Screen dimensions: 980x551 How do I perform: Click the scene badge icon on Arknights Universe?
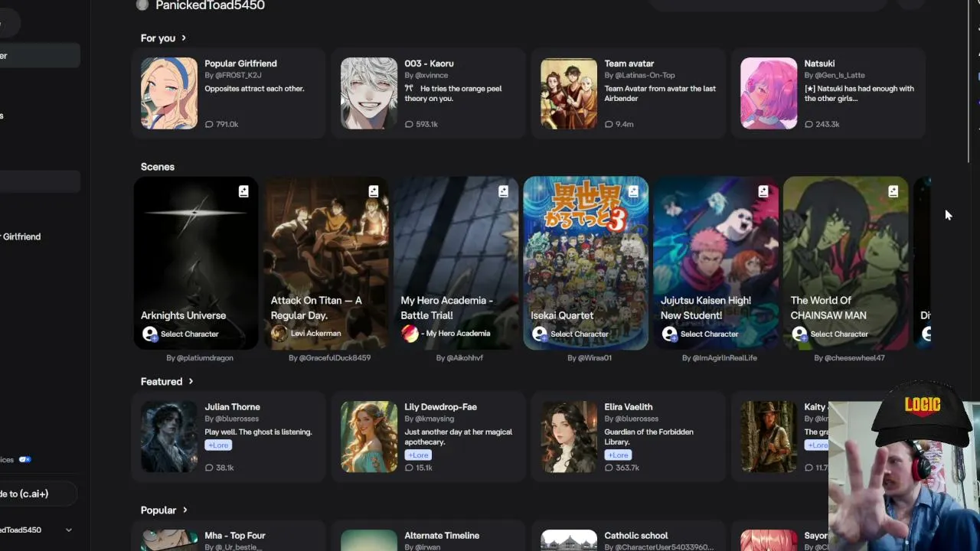click(243, 191)
